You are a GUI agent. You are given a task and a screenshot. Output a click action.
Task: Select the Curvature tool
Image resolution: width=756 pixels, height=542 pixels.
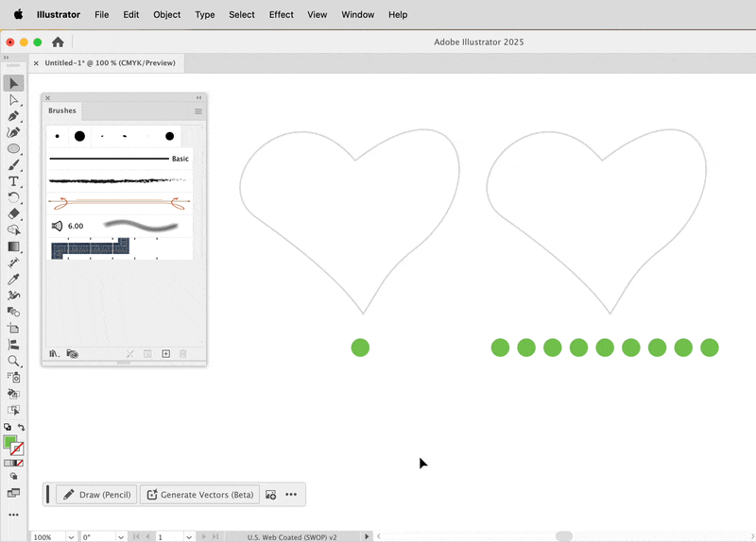[13, 132]
